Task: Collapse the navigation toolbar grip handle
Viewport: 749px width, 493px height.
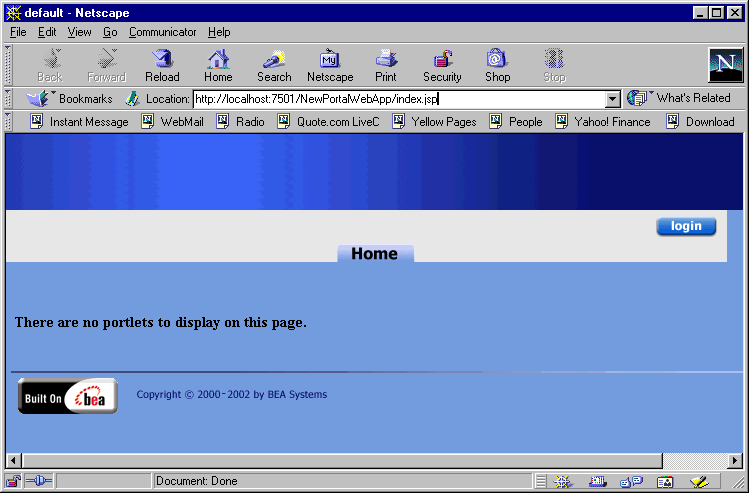Action: [x=8, y=65]
